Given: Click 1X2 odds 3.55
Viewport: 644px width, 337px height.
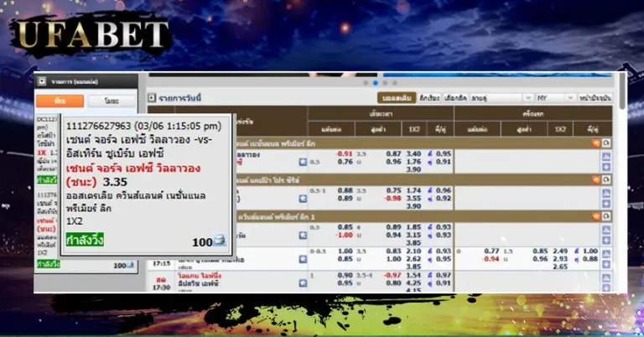Looking at the screenshot, I should coord(413,198).
